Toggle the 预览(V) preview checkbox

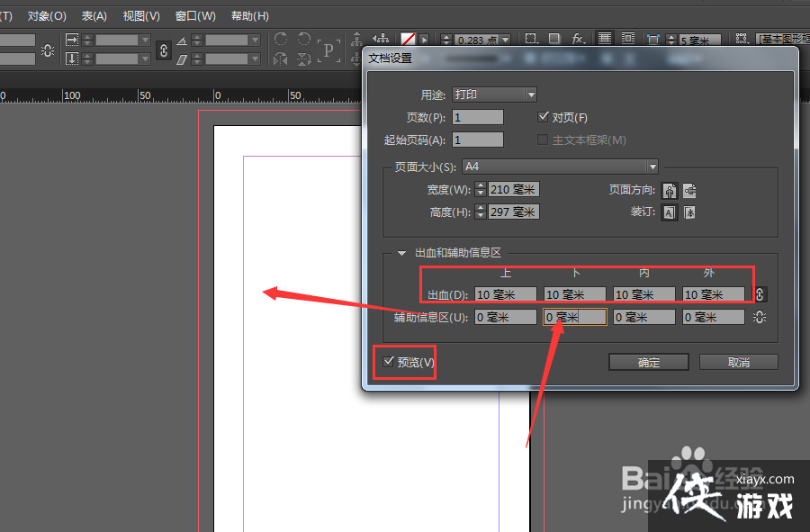click(388, 362)
